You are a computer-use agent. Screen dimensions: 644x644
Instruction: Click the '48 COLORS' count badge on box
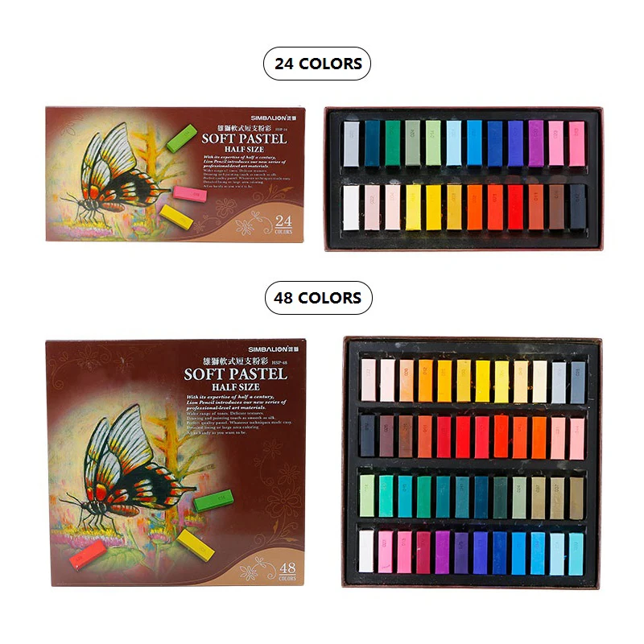pos(287,571)
